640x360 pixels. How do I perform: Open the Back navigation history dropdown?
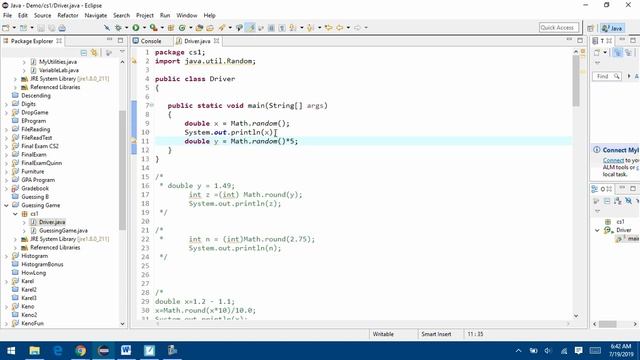point(348,28)
